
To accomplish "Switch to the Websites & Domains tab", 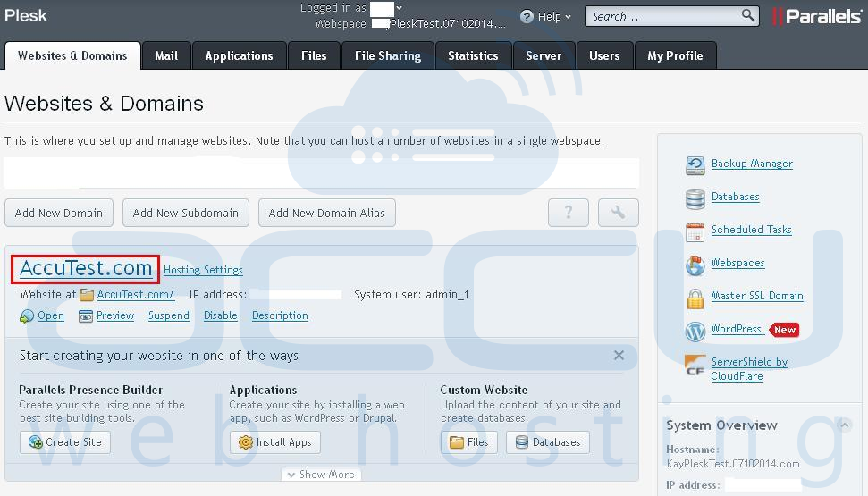I will 72,55.
